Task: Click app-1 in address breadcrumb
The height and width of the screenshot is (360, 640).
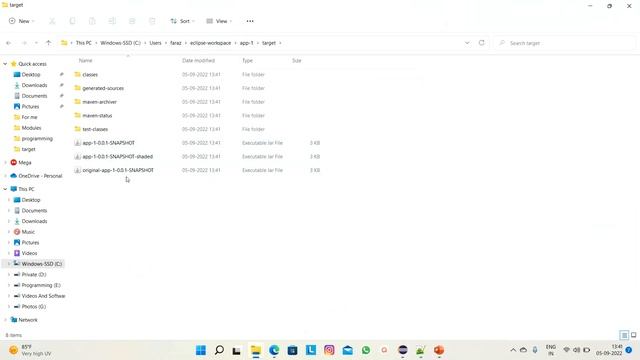Action: (247, 43)
